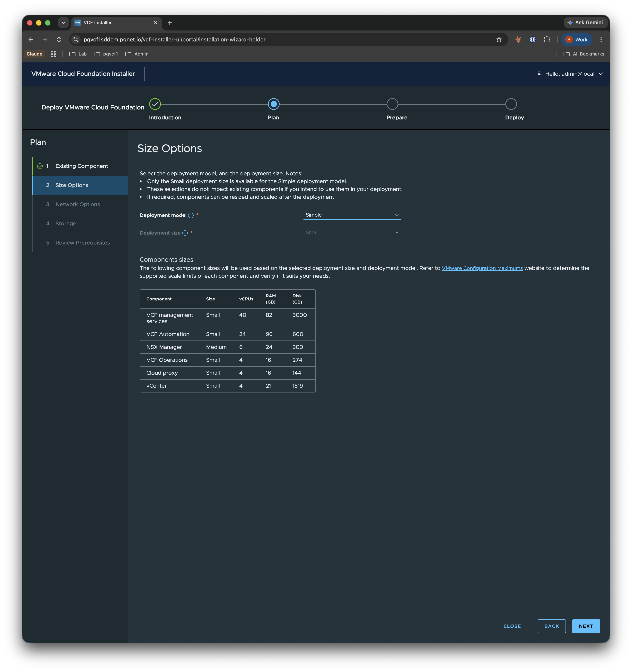Click the NEXT button

coord(586,626)
